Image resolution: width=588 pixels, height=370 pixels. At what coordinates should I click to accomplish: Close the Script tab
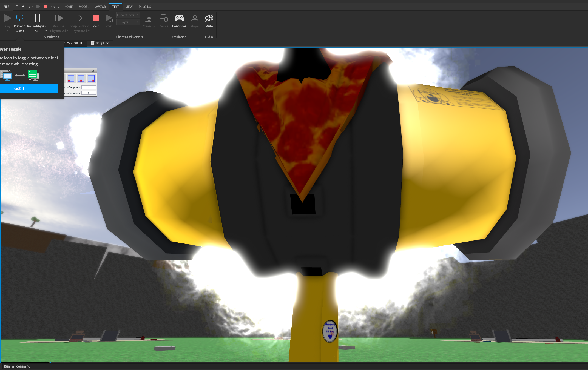pyautogui.click(x=107, y=43)
